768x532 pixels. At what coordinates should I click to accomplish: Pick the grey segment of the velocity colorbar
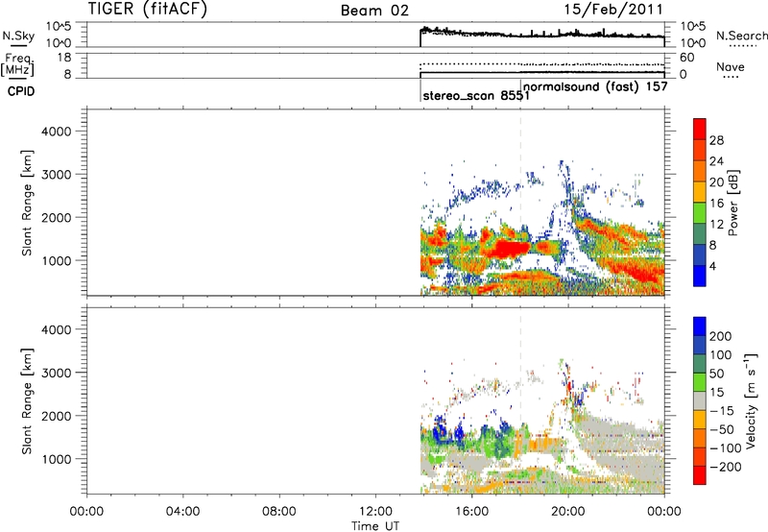pos(700,400)
